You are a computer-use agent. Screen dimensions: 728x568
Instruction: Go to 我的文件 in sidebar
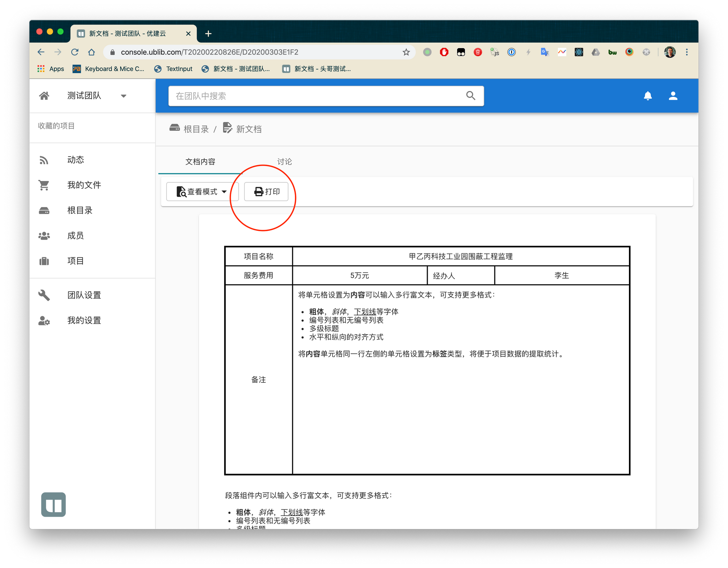pyautogui.click(x=84, y=185)
